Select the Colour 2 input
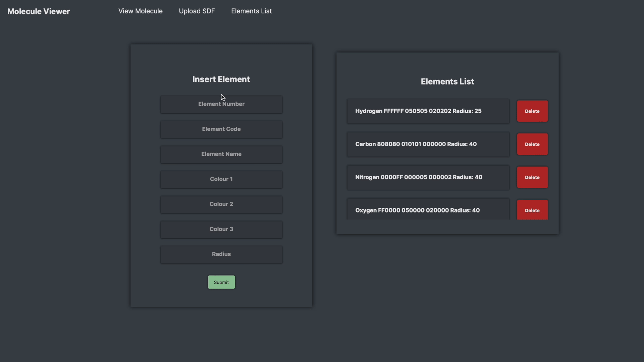The image size is (644, 362). coord(221,204)
